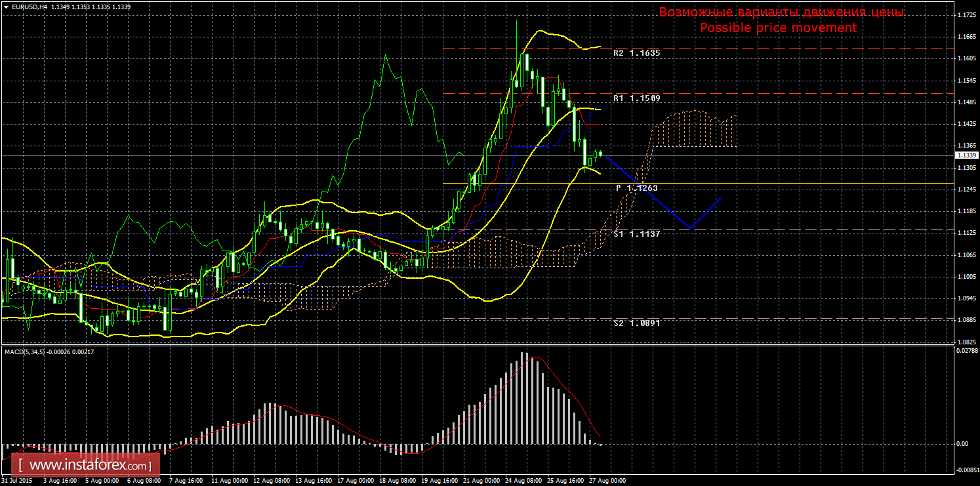Click the MACD zero level 0.00 label
This screenshot has width=980, height=486.
click(x=962, y=444)
